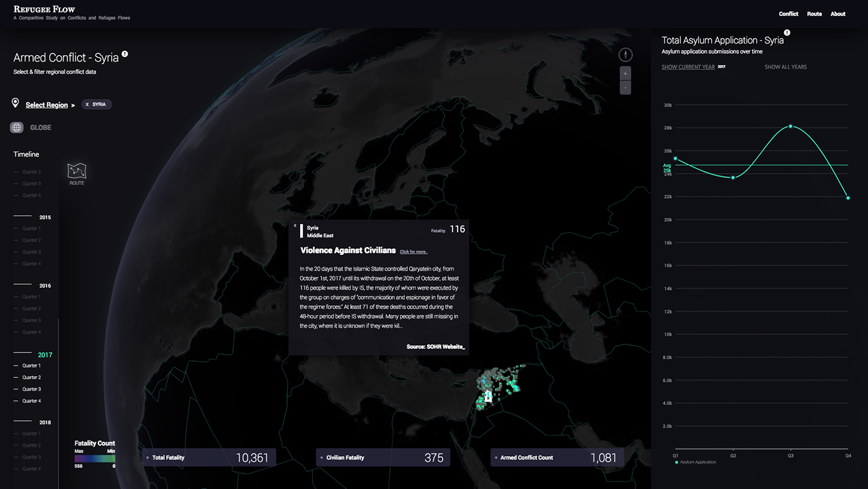Select Quarter 3 under 2016

32,320
